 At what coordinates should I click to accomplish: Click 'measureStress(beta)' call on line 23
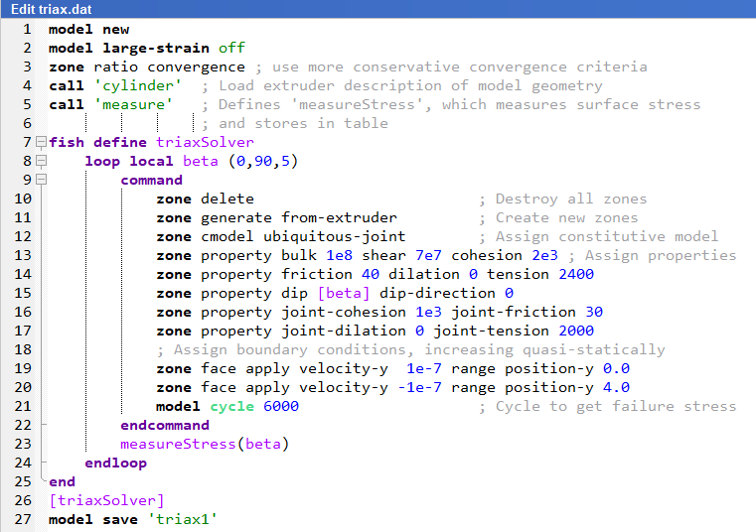(205, 444)
